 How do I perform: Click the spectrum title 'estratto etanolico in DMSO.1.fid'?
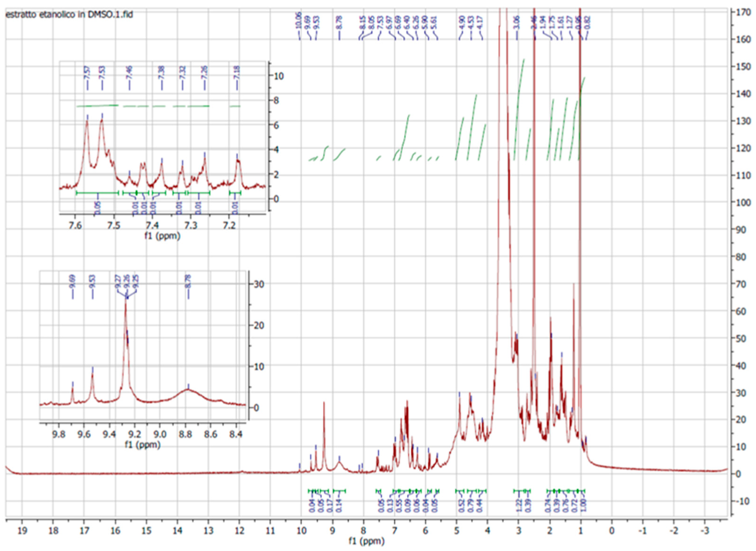coord(69,15)
